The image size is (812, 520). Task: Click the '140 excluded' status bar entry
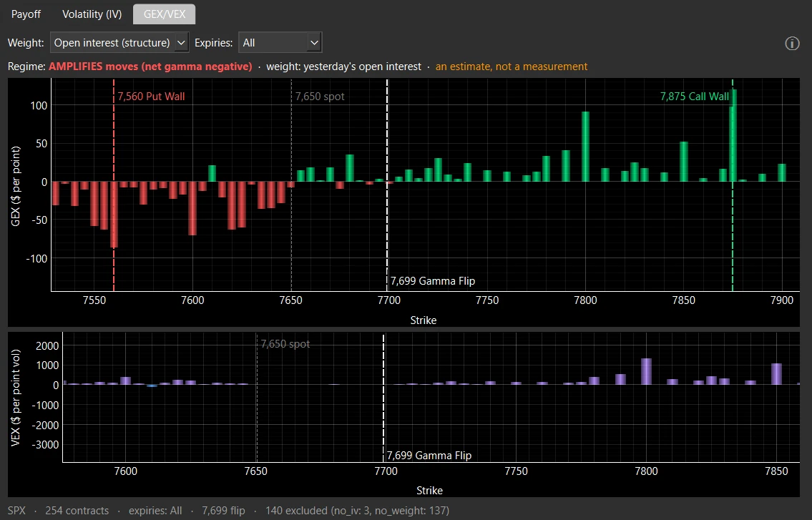[357, 511]
